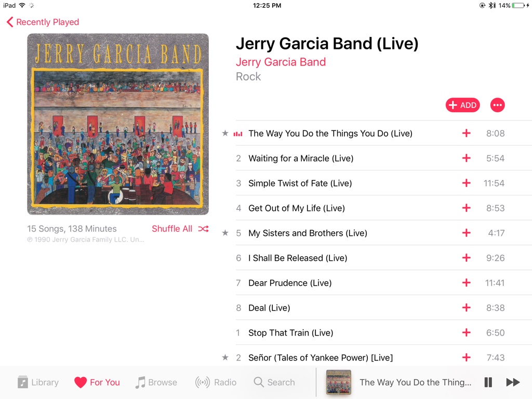Add Dear Prudence (Live) using plus icon

click(x=466, y=283)
